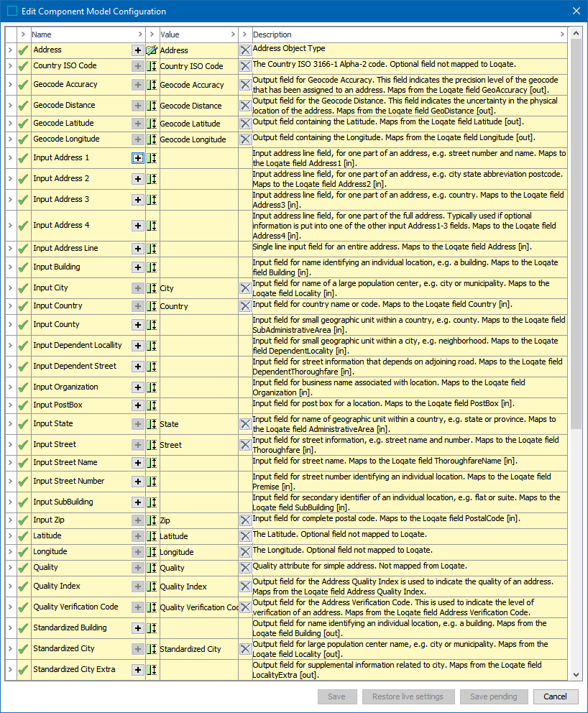Click the green check for Latitude
Viewport: 588px width, 713px height.
pyautogui.click(x=24, y=536)
